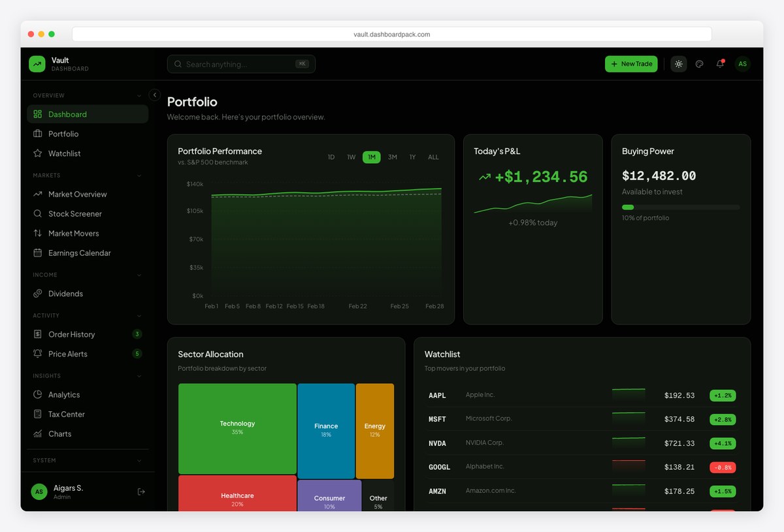Click the New Trade button
The height and width of the screenshot is (532, 784).
pyautogui.click(x=631, y=64)
